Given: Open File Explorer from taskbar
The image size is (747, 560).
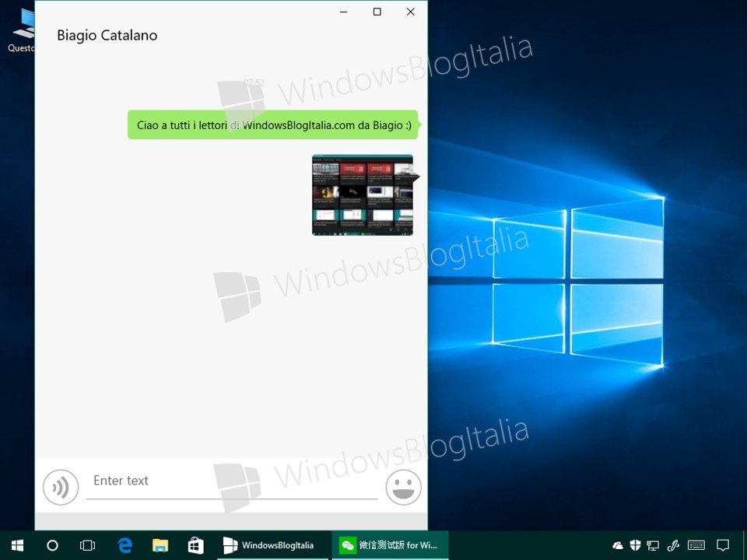Looking at the screenshot, I should point(160,545).
